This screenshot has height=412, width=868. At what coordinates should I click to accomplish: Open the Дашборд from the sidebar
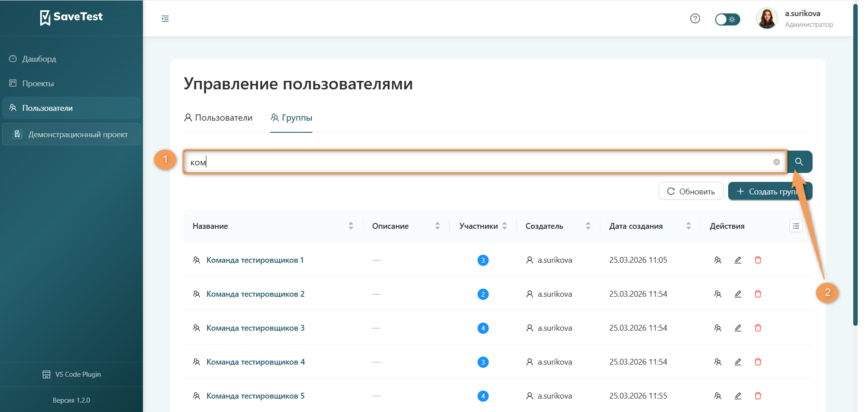(x=39, y=59)
